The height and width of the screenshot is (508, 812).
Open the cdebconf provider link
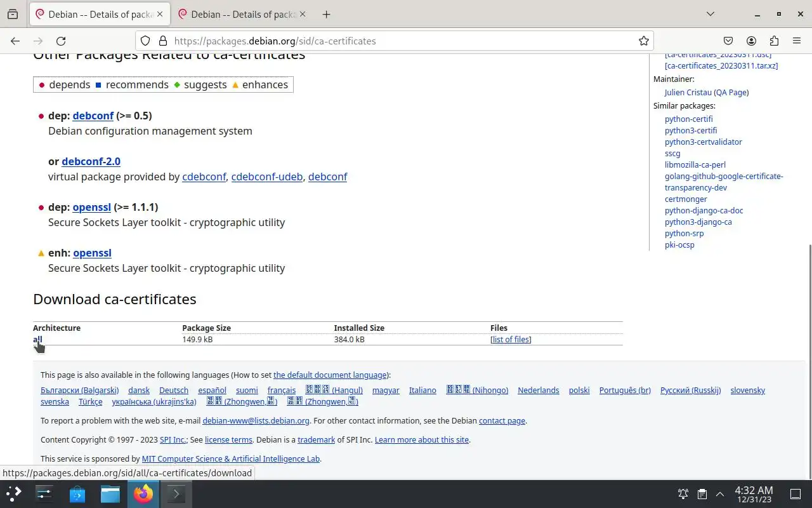tap(204, 177)
